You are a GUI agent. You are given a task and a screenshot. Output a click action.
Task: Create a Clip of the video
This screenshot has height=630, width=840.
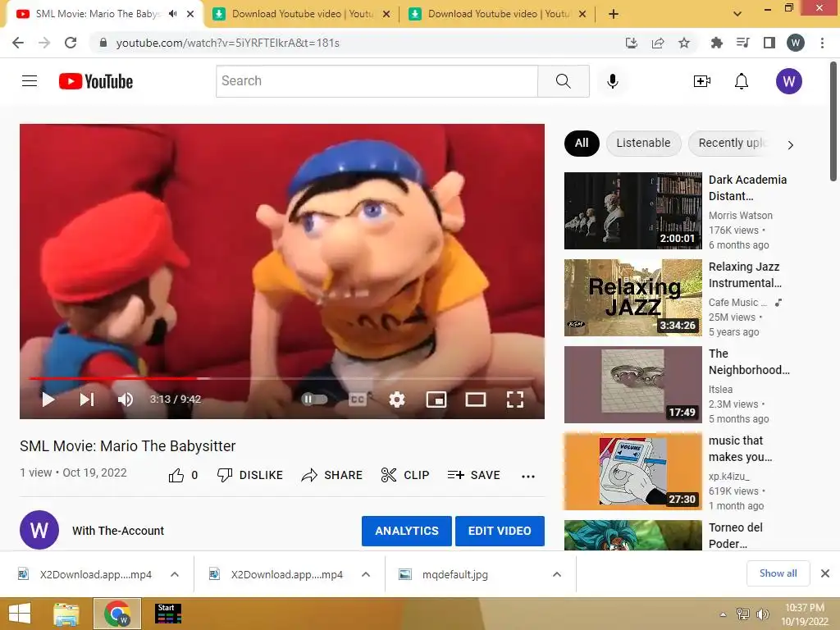click(x=405, y=475)
